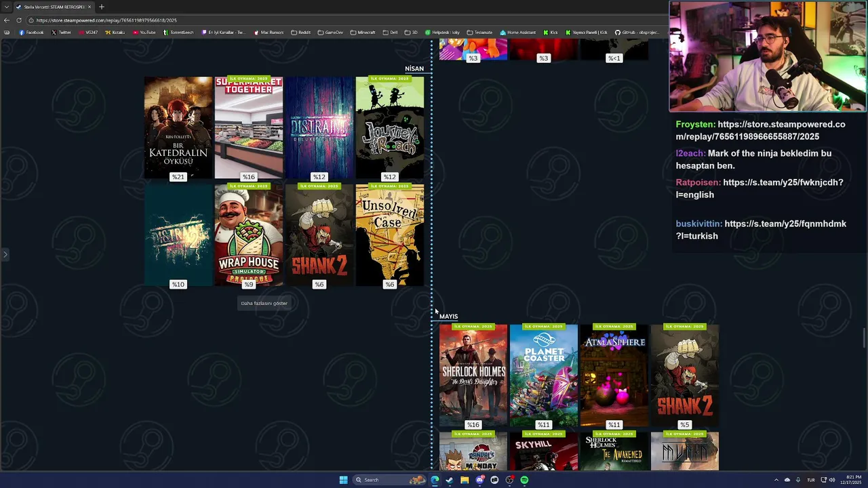The width and height of the screenshot is (868, 488).
Task: Expand the browser side panel arrow
Action: point(5,255)
